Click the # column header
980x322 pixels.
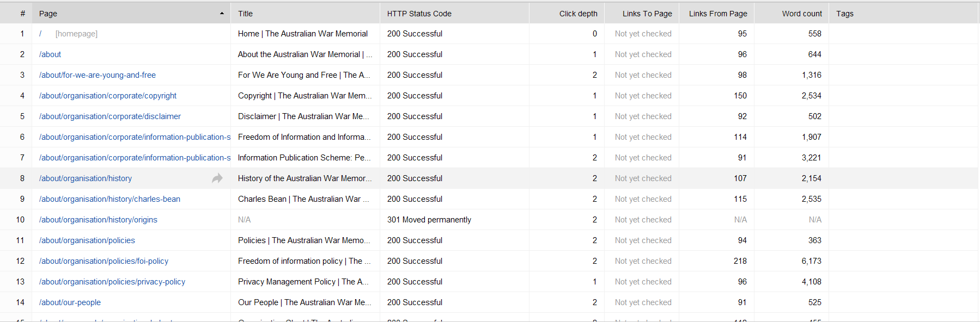pyautogui.click(x=16, y=14)
